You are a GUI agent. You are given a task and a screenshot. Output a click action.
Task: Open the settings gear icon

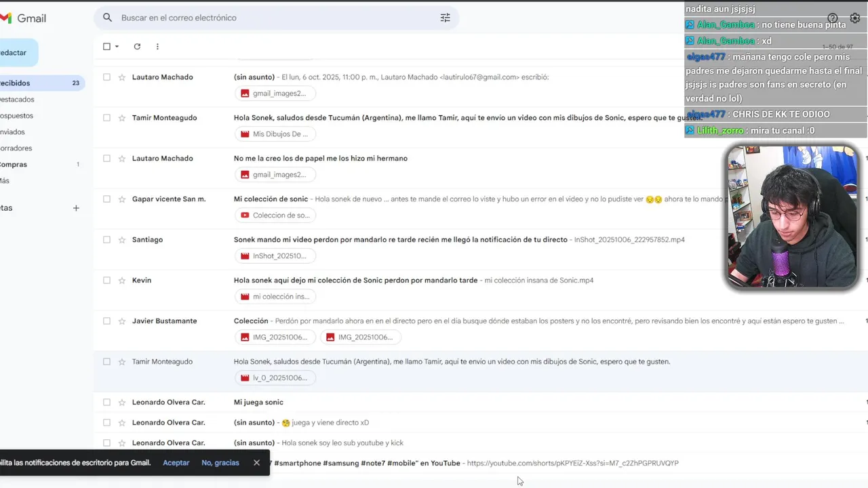[x=855, y=18]
